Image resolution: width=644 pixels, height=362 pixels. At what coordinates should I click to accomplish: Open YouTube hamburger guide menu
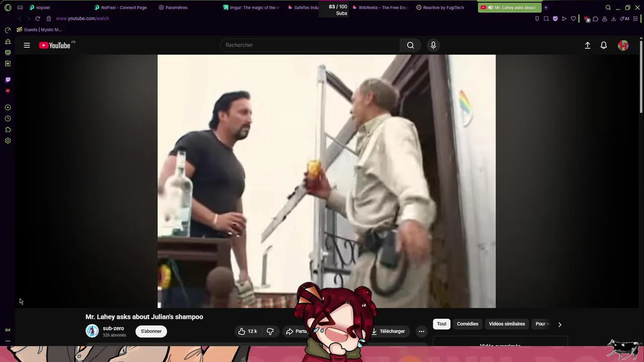click(x=27, y=45)
